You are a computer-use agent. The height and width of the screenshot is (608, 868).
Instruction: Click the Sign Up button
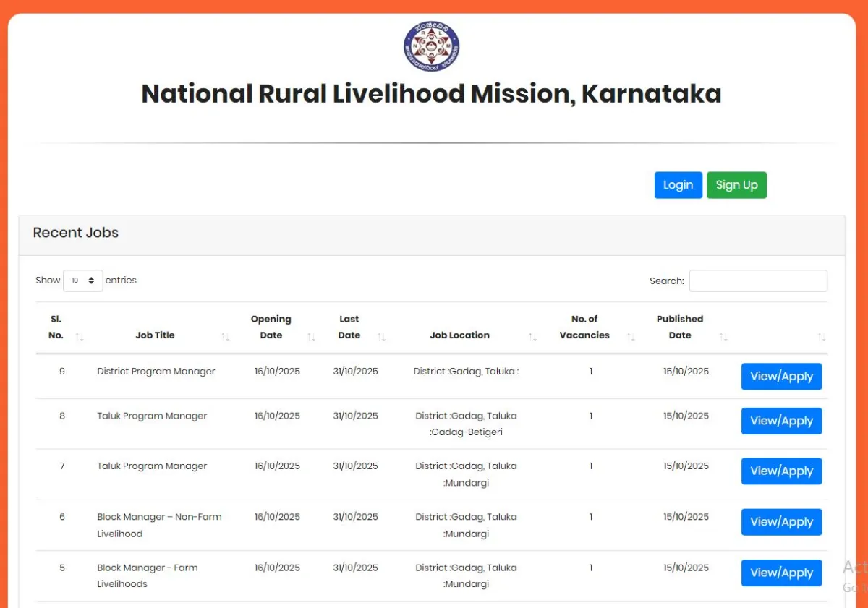click(736, 185)
